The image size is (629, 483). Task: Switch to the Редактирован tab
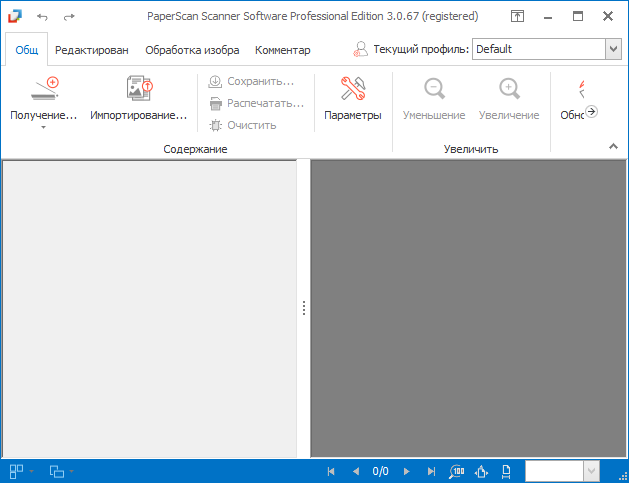point(91,50)
